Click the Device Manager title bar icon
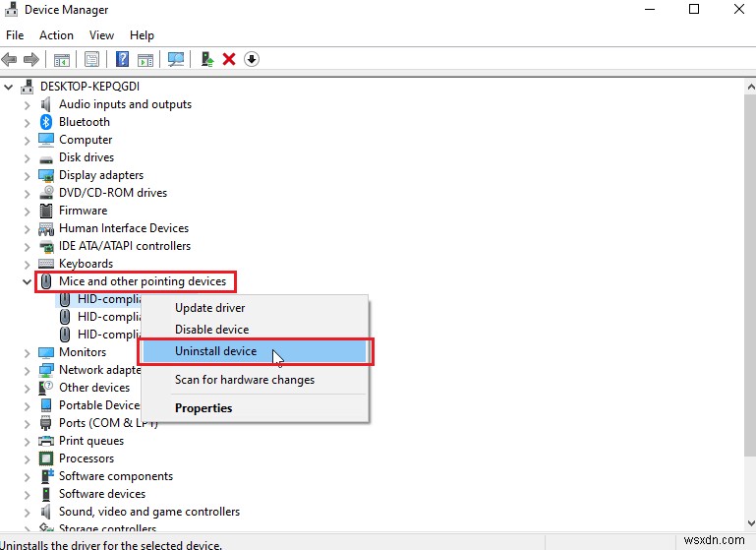The height and width of the screenshot is (550, 756). (11, 9)
